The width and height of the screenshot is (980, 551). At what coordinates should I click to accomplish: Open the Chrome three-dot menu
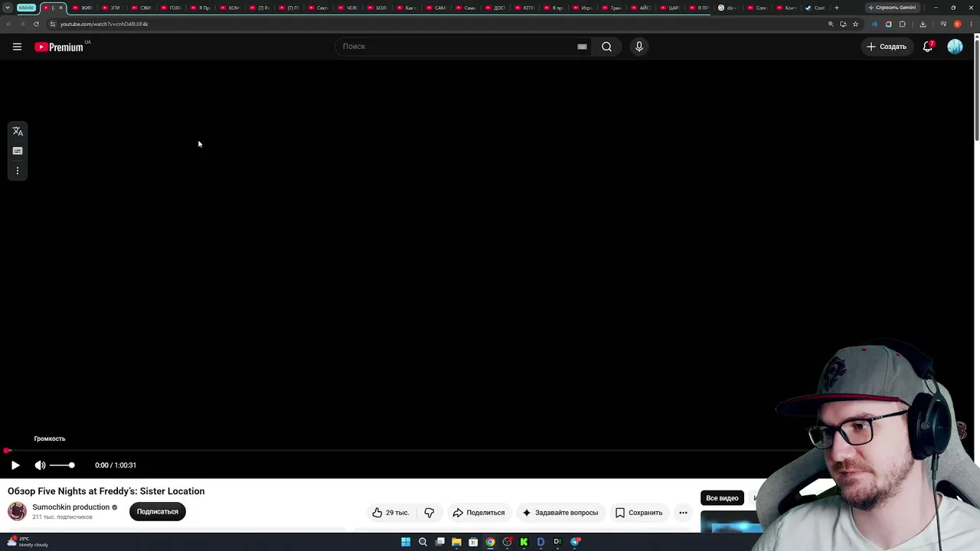point(971,24)
